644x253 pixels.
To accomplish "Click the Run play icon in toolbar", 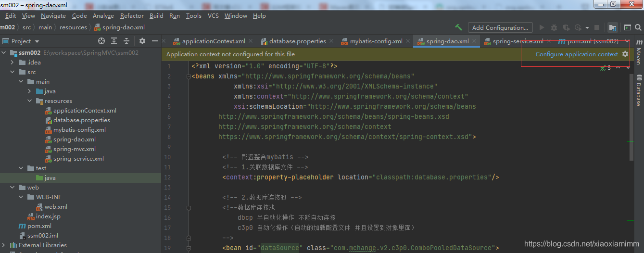I will click(542, 28).
